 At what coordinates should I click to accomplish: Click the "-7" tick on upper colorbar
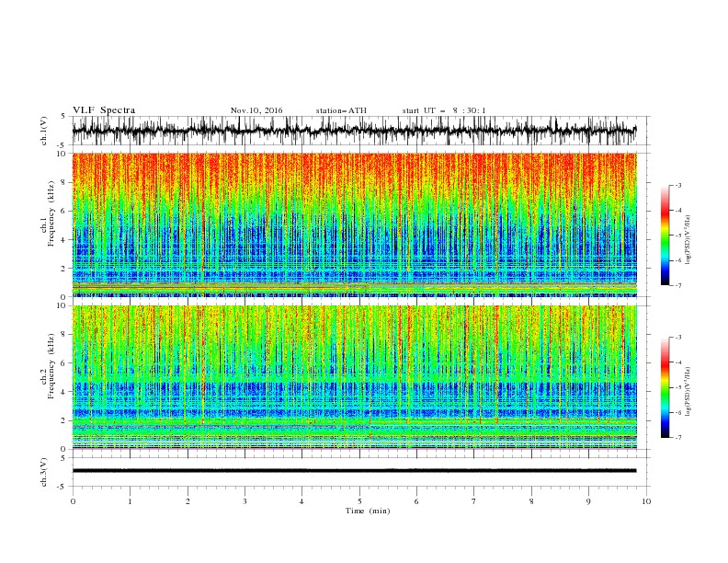(x=677, y=285)
